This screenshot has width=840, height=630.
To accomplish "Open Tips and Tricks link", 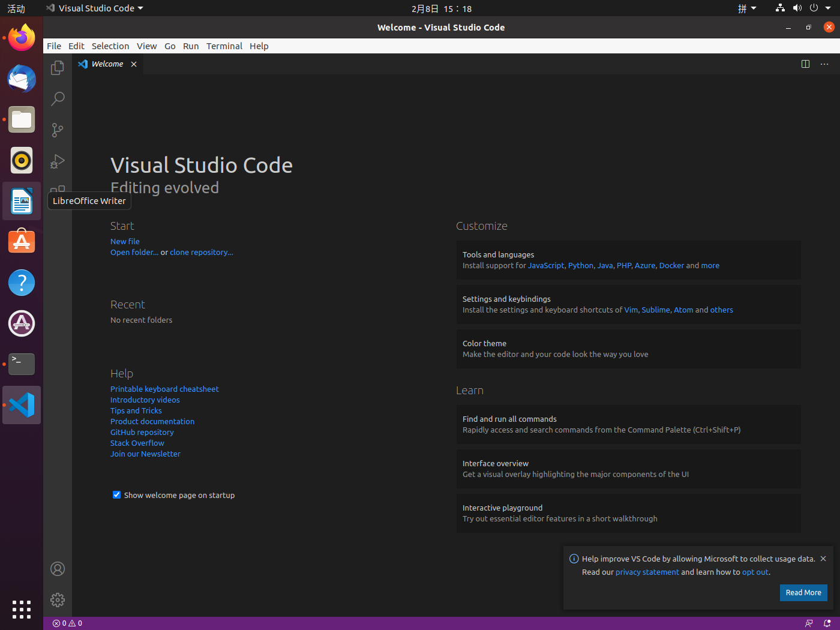I will 136,410.
